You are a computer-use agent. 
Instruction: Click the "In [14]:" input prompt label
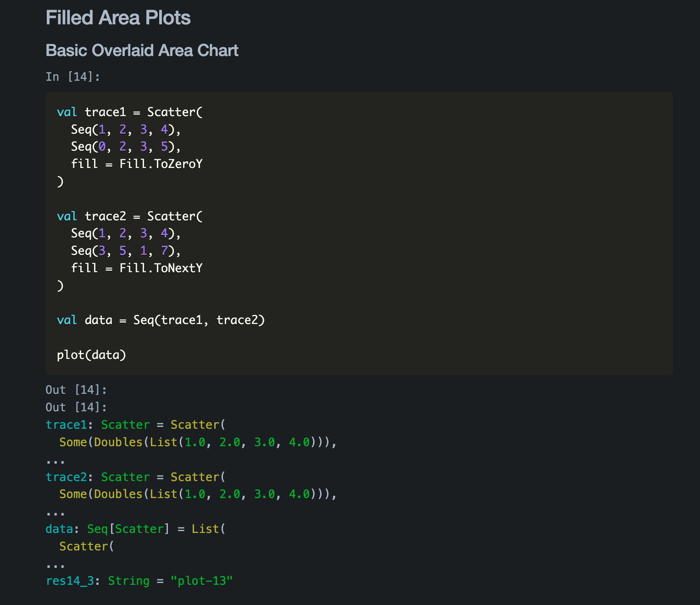[72, 77]
